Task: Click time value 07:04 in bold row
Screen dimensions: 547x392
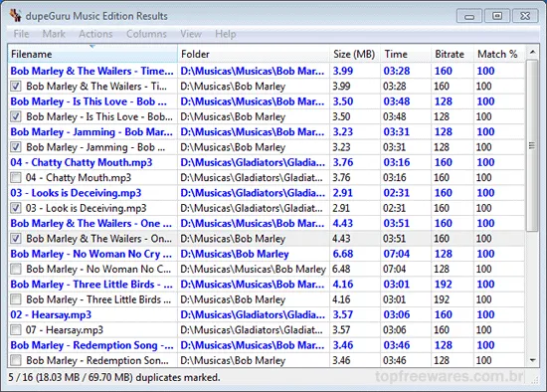Action: tap(397, 254)
